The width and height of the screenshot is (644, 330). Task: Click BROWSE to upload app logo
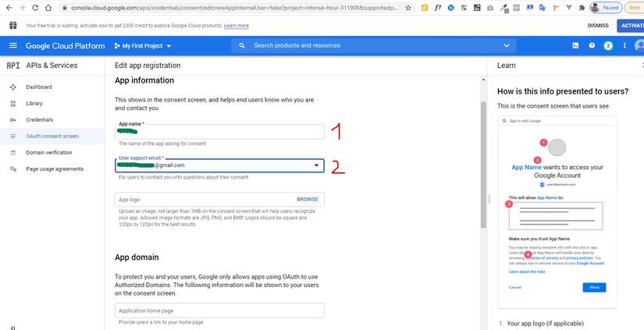[x=308, y=200]
